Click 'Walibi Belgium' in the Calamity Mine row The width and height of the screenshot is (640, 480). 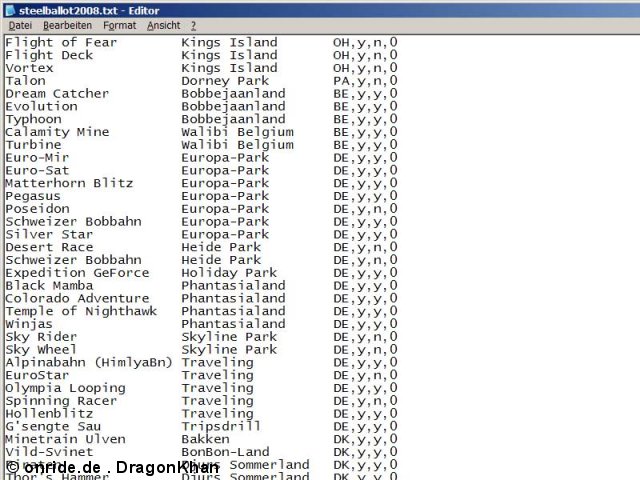pos(238,132)
